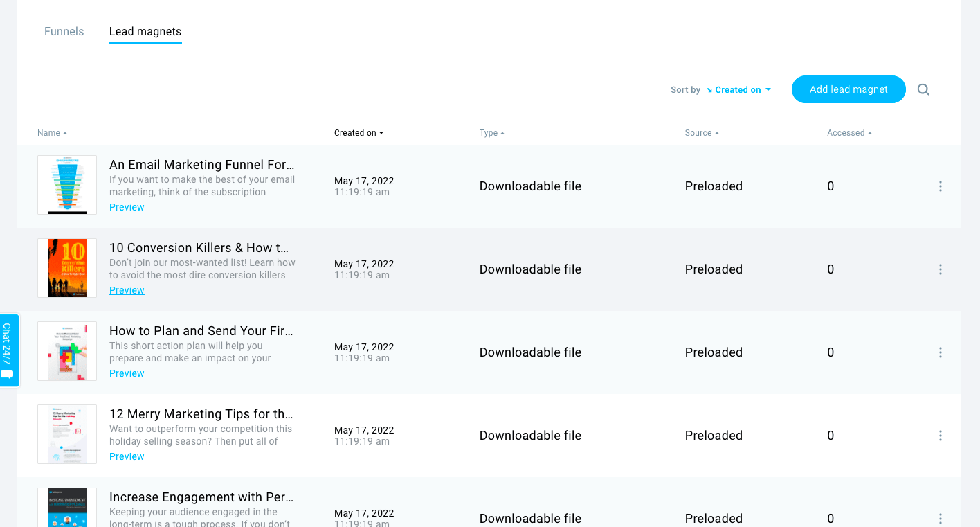Click the Add lead magnet button

pyautogui.click(x=849, y=89)
